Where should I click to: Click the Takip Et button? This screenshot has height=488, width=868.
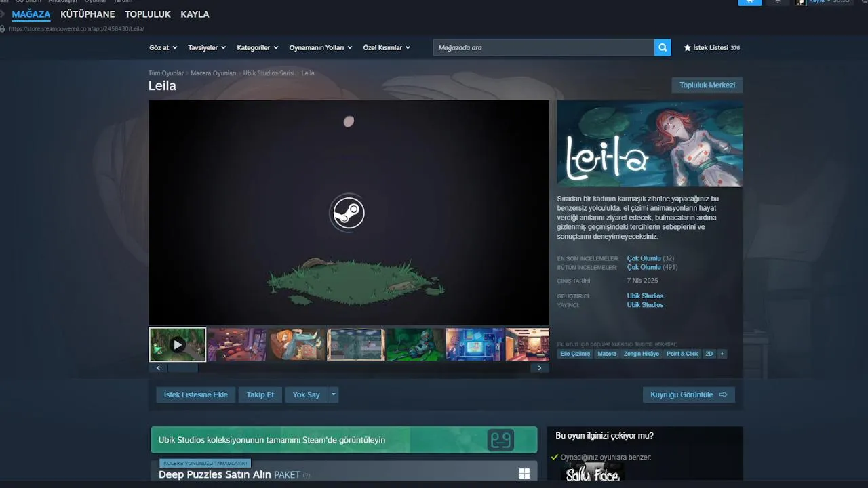pyautogui.click(x=260, y=394)
